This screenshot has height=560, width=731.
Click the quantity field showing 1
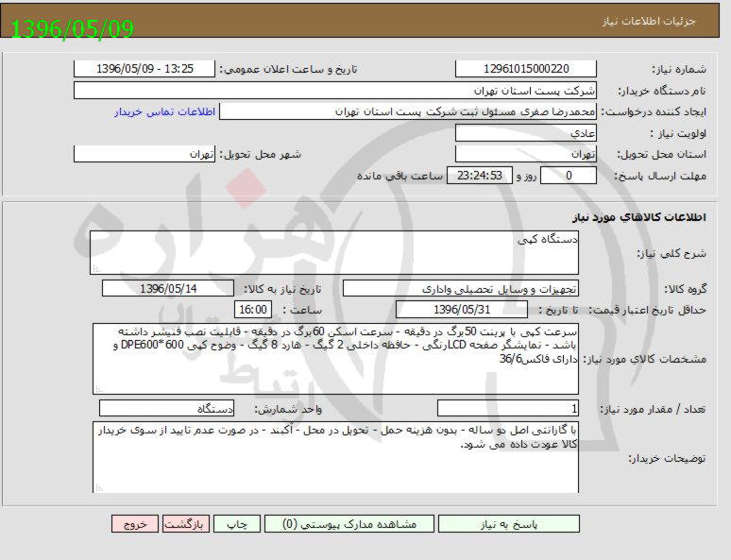[x=508, y=409]
